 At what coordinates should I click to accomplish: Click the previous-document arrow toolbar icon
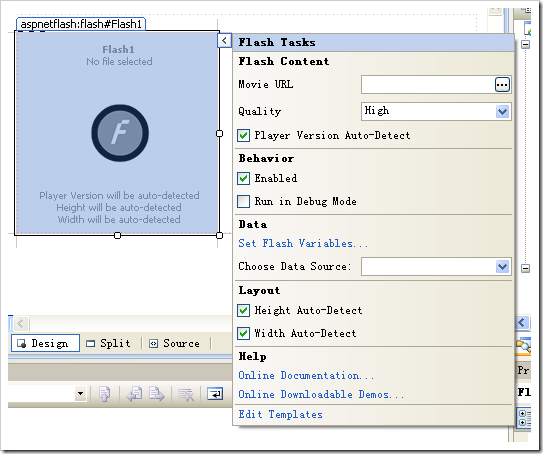134,394
